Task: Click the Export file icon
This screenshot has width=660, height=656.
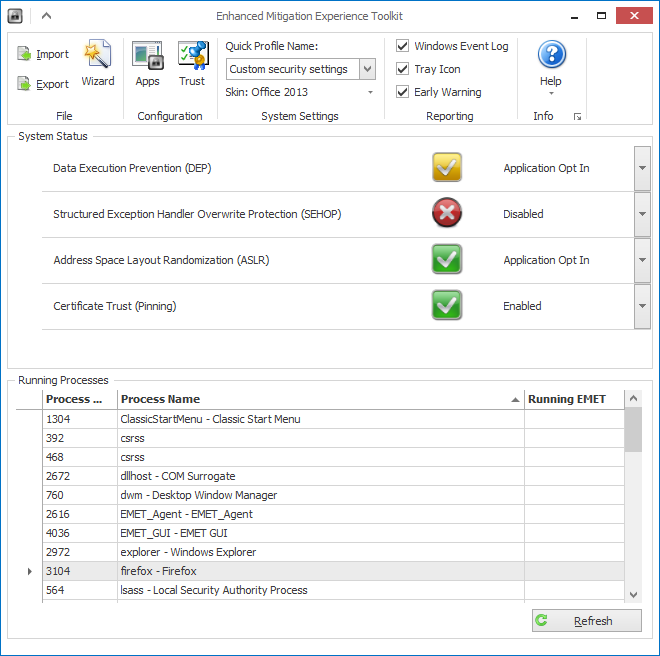Action: (24, 84)
